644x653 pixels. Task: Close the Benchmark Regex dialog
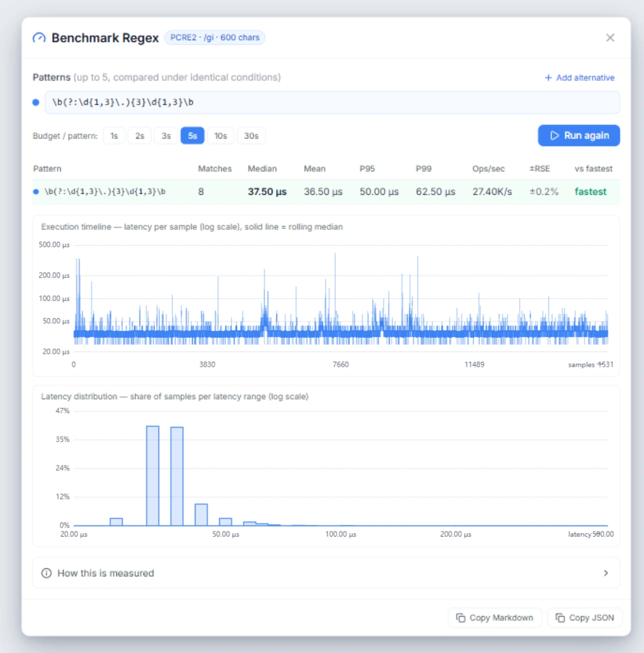click(x=610, y=38)
